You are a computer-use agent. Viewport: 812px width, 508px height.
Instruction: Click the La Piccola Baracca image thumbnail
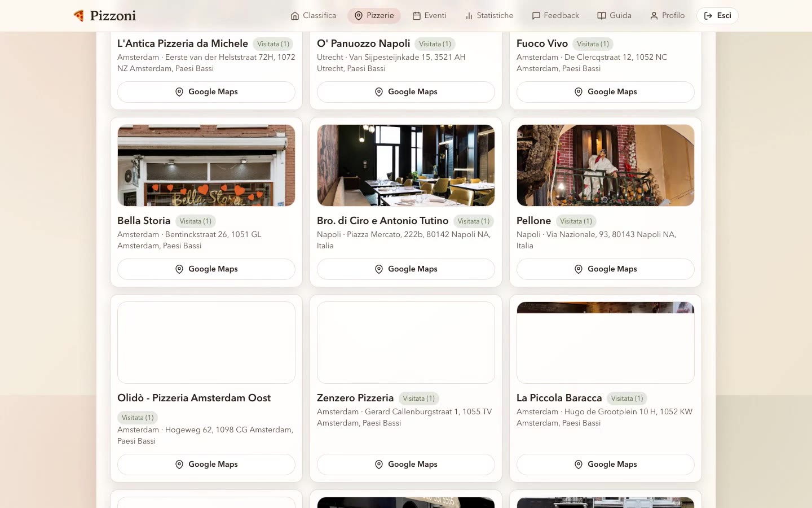click(606, 343)
